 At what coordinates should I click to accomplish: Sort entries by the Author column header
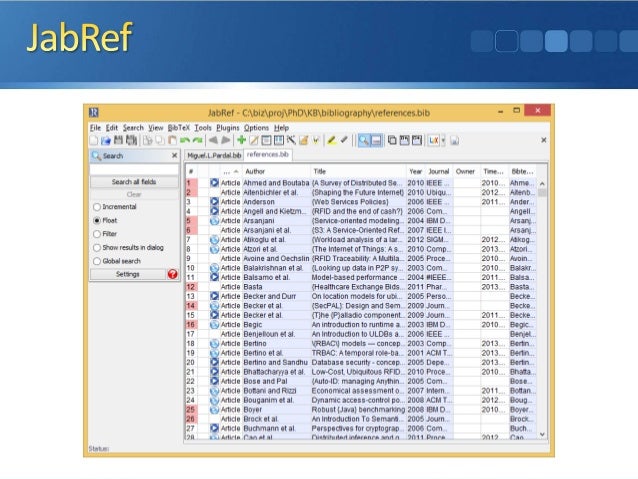tap(276, 172)
